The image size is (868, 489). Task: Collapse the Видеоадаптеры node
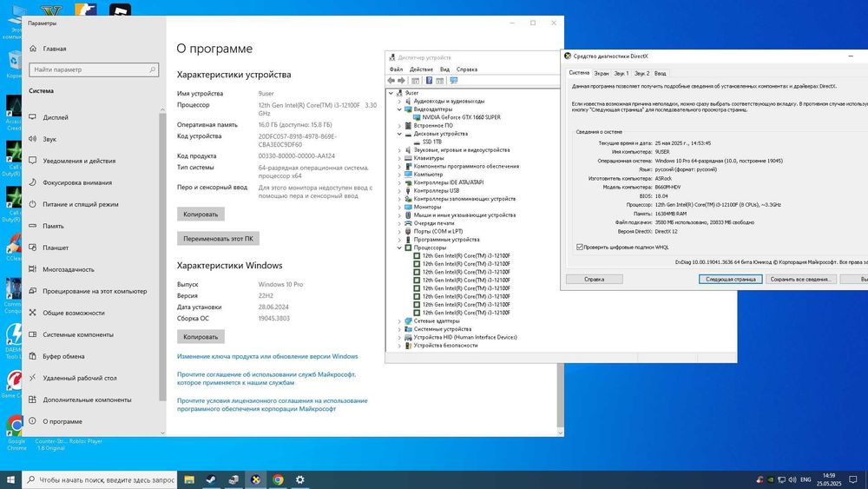click(399, 109)
